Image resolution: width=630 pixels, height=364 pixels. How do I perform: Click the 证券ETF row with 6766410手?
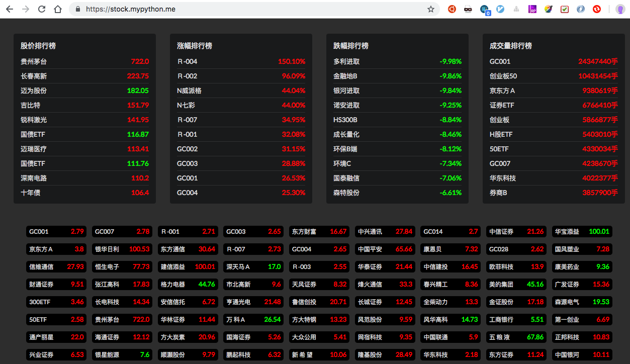[x=554, y=105]
